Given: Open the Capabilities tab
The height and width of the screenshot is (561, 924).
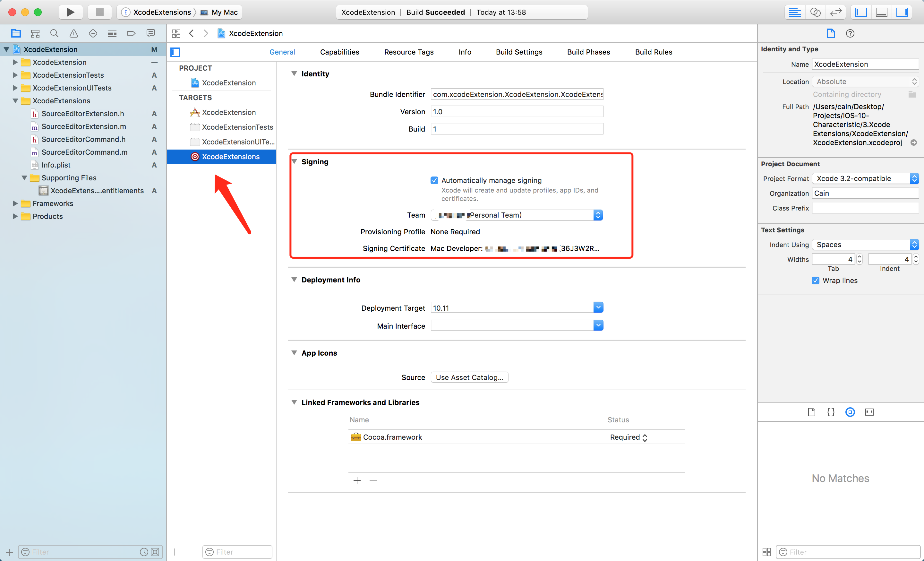Looking at the screenshot, I should click(x=339, y=52).
